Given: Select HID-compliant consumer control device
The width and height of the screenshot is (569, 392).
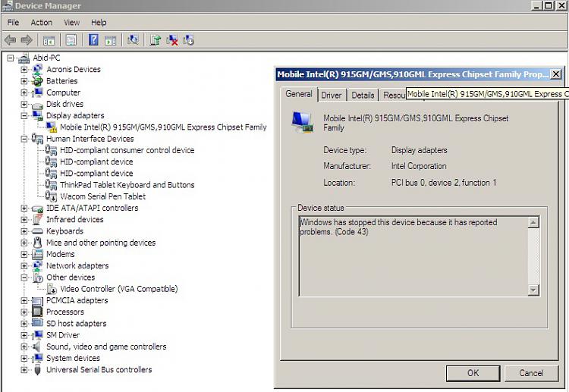Looking at the screenshot, I should pos(127,150).
